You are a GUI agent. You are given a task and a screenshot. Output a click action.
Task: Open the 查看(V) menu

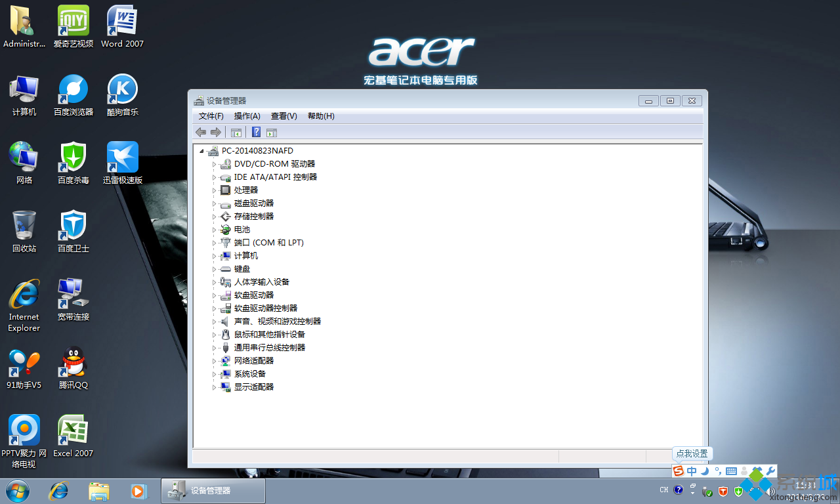283,115
